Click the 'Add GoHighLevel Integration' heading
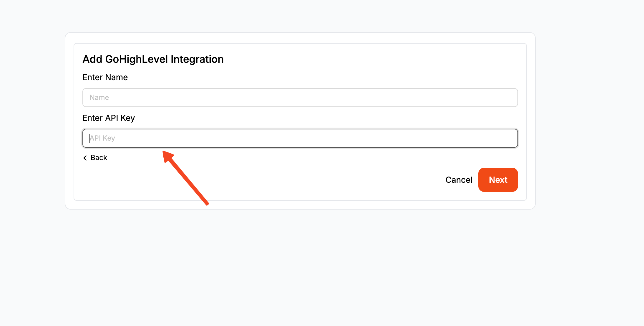This screenshot has width=644, height=326. pos(153,59)
